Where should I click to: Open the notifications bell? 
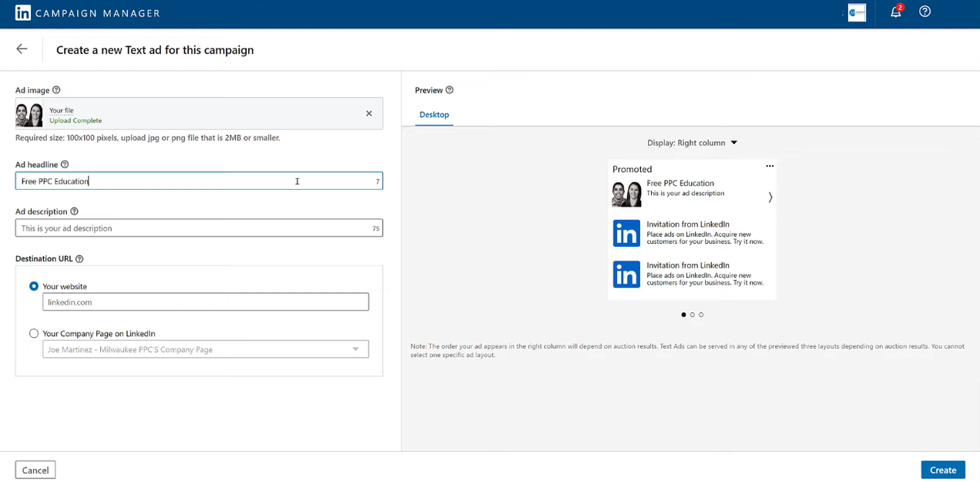896,12
